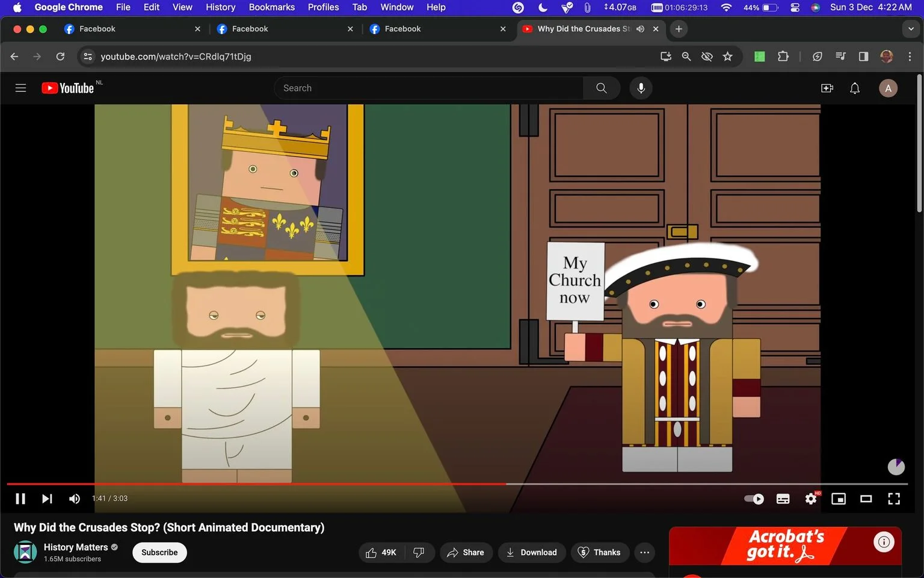
Task: Open the miniplayer
Action: point(839,499)
